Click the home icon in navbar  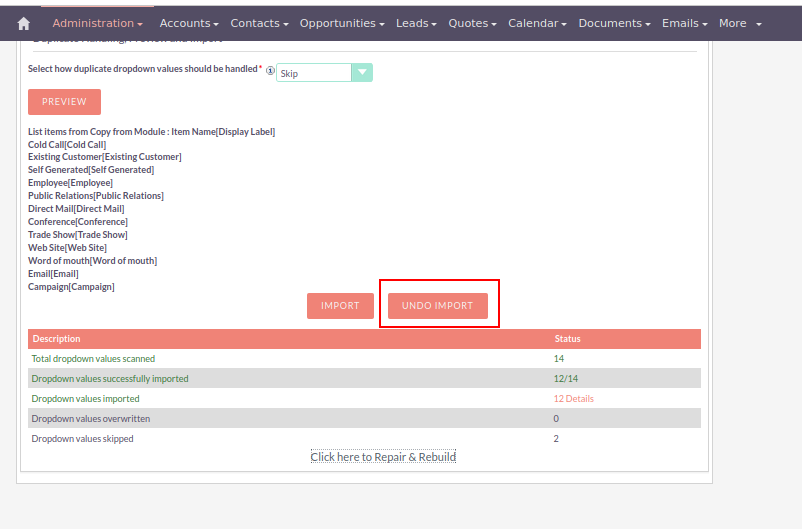click(x=24, y=23)
